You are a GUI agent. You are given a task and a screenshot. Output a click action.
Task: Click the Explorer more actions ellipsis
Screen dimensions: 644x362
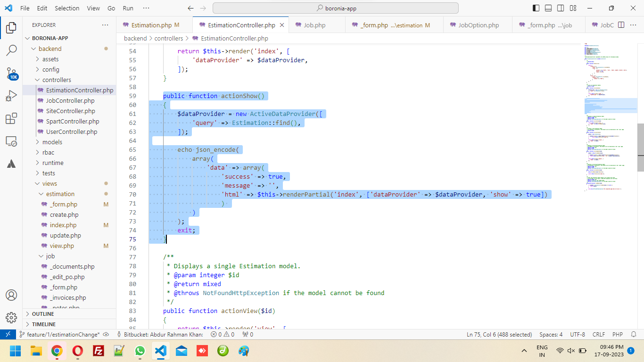point(105,25)
